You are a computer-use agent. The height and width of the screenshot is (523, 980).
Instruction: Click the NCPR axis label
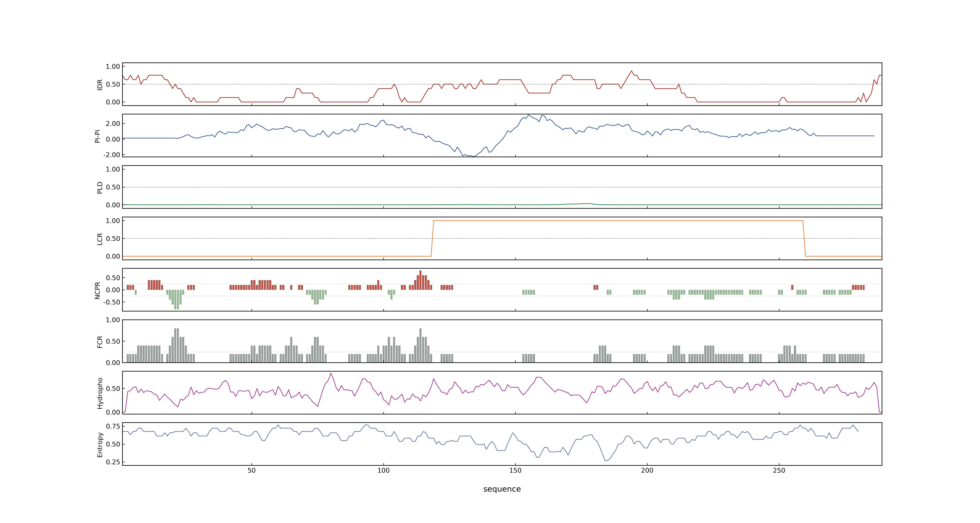tap(97, 290)
